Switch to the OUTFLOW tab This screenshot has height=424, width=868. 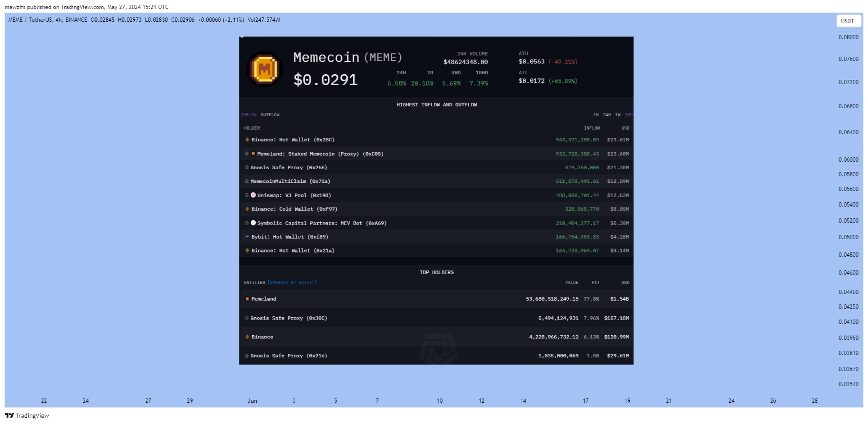click(x=270, y=115)
